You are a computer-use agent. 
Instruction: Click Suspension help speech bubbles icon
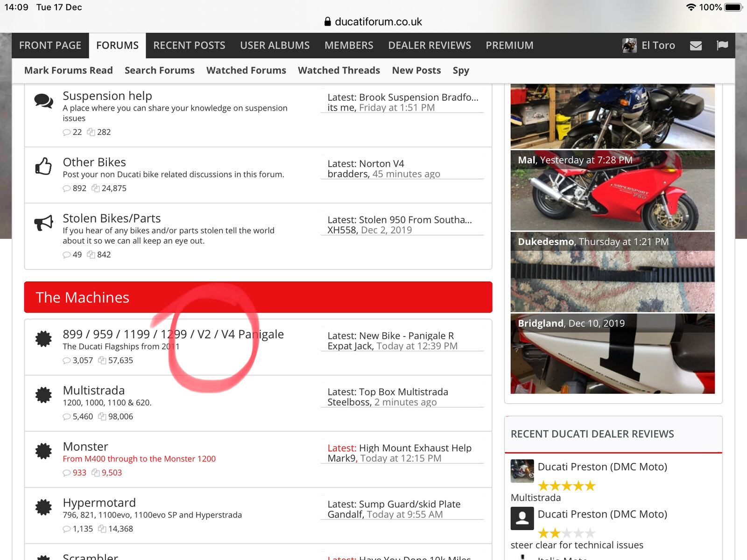(44, 101)
